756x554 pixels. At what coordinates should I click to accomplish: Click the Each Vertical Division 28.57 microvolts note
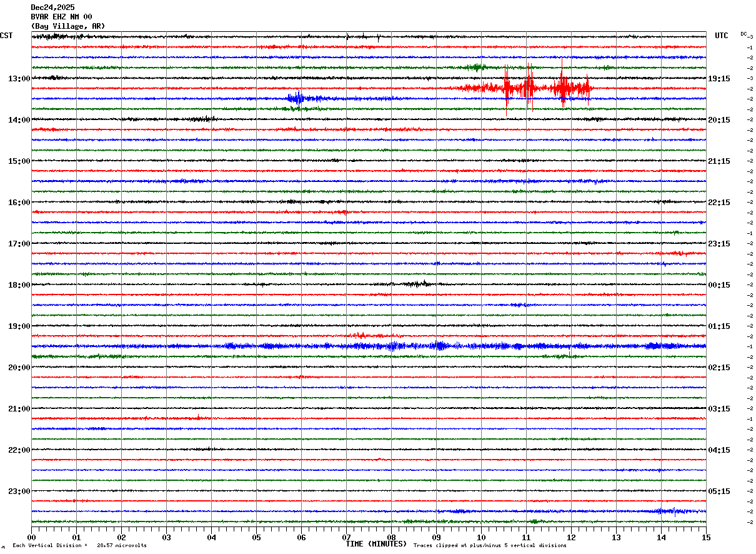click(x=79, y=546)
